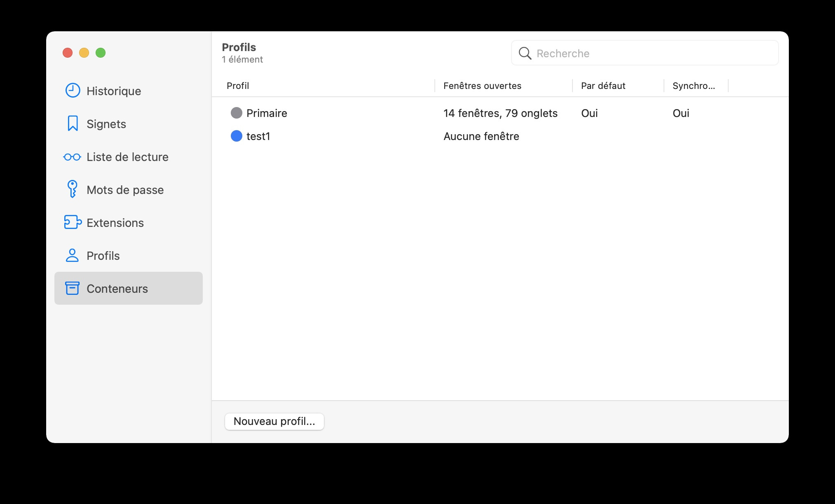Click the gray Primaire color dot
This screenshot has height=504, width=835.
point(236,113)
